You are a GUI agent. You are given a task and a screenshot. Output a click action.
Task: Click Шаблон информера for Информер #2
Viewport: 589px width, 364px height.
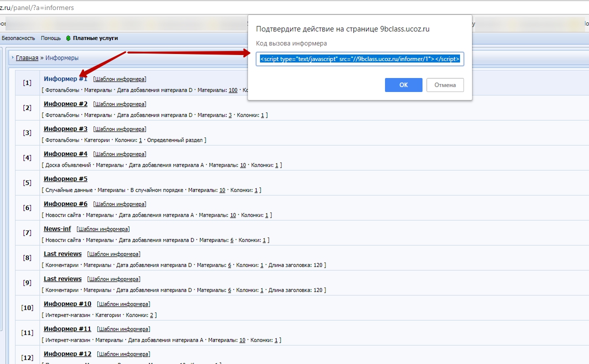[x=119, y=104]
